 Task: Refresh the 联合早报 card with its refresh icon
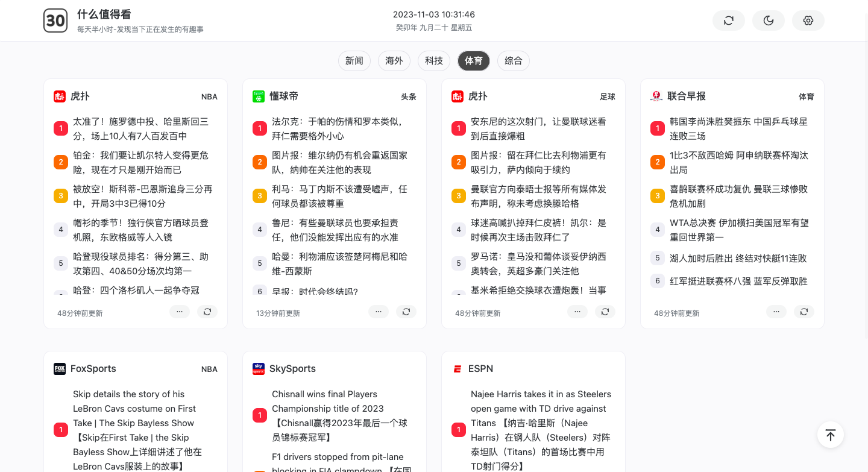804,311
